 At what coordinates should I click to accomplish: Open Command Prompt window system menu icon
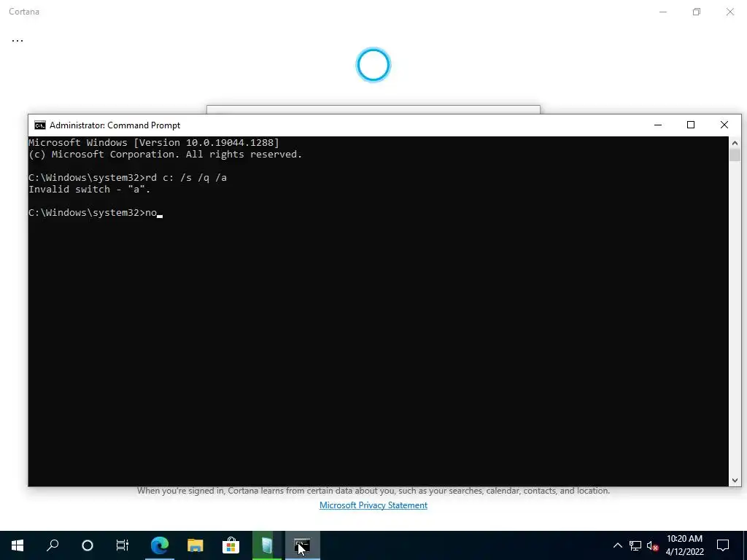(40, 125)
